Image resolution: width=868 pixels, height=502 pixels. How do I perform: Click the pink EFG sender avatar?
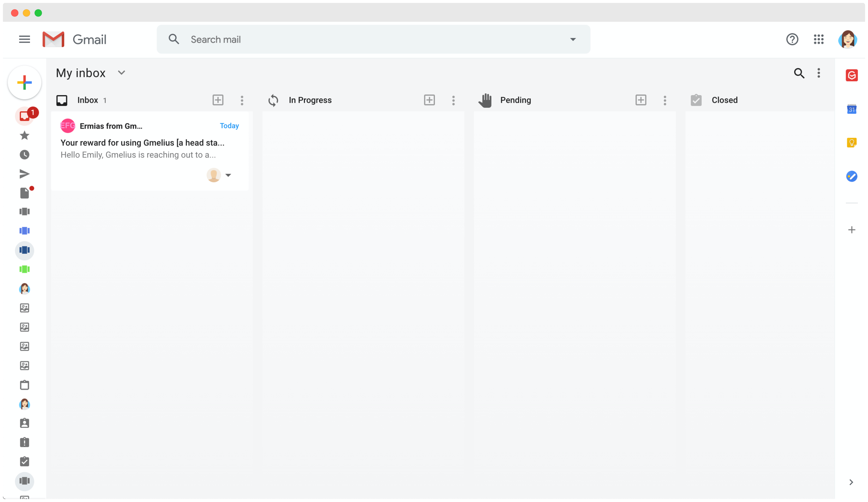(67, 126)
